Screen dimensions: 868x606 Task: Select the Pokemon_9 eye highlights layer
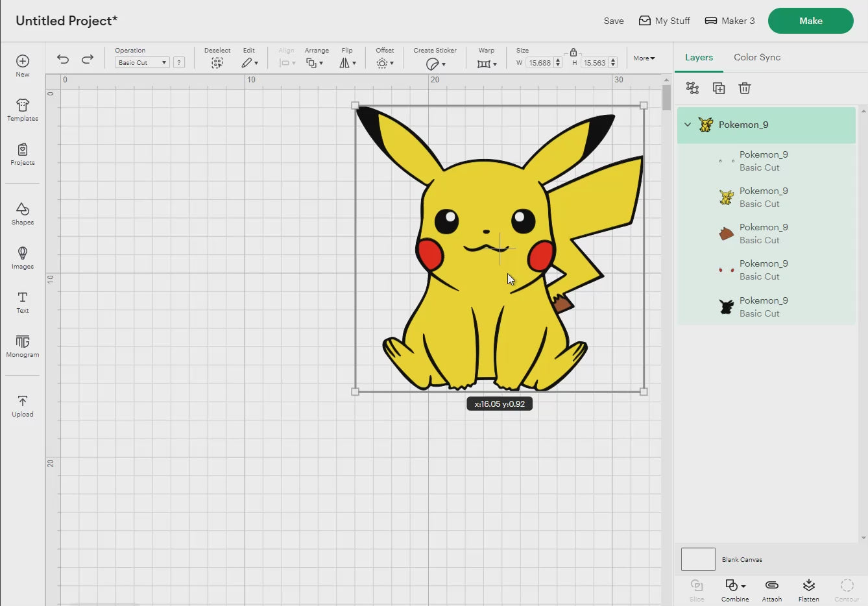pyautogui.click(x=767, y=161)
